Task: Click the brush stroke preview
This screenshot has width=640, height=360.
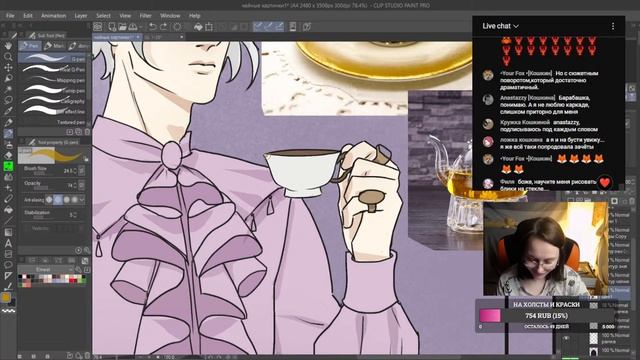Action: (53, 155)
